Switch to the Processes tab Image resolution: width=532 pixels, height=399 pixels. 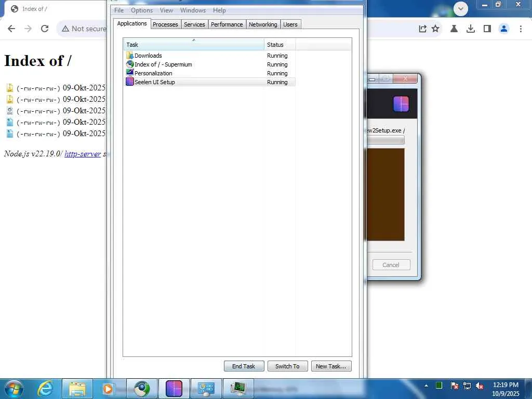coord(165,24)
